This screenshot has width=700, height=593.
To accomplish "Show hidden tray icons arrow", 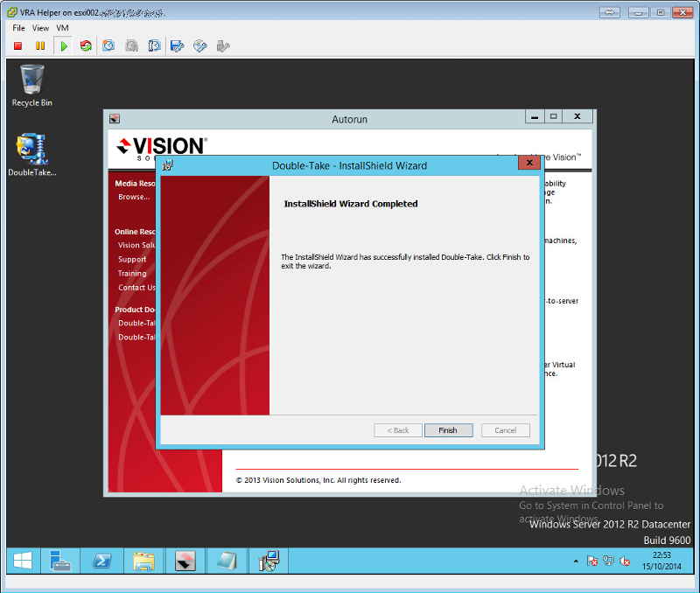I will tap(576, 561).
